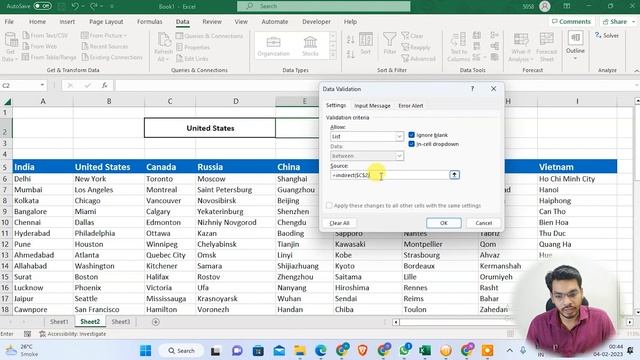Click the Redo icon in title bar
Viewport: 640px width, 360px height.
coord(93,6)
